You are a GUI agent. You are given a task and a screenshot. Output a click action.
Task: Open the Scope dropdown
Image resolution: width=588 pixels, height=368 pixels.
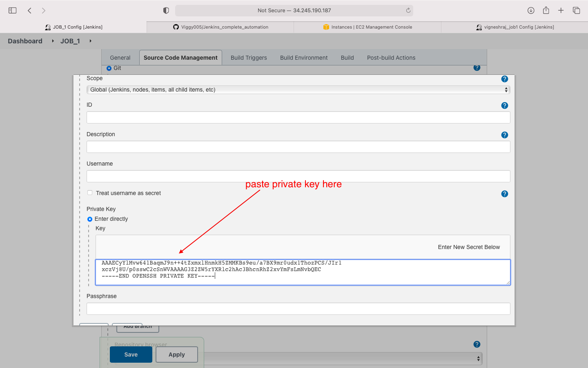298,90
